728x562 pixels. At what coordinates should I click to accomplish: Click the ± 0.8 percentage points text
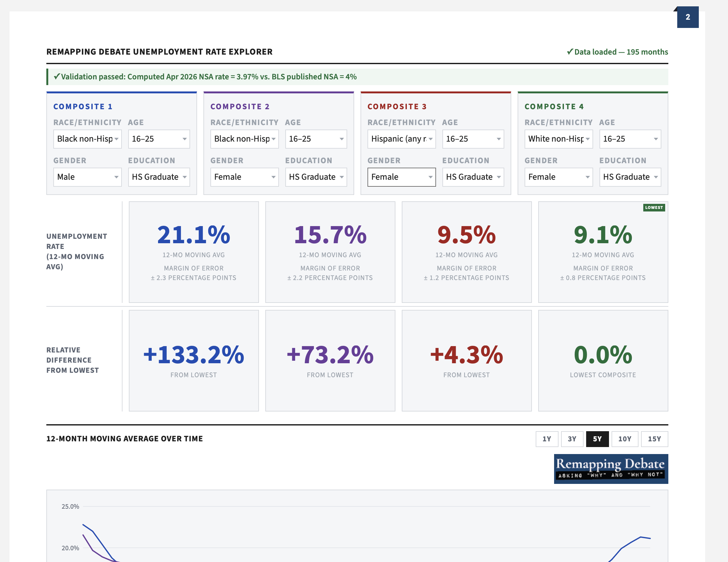click(603, 278)
